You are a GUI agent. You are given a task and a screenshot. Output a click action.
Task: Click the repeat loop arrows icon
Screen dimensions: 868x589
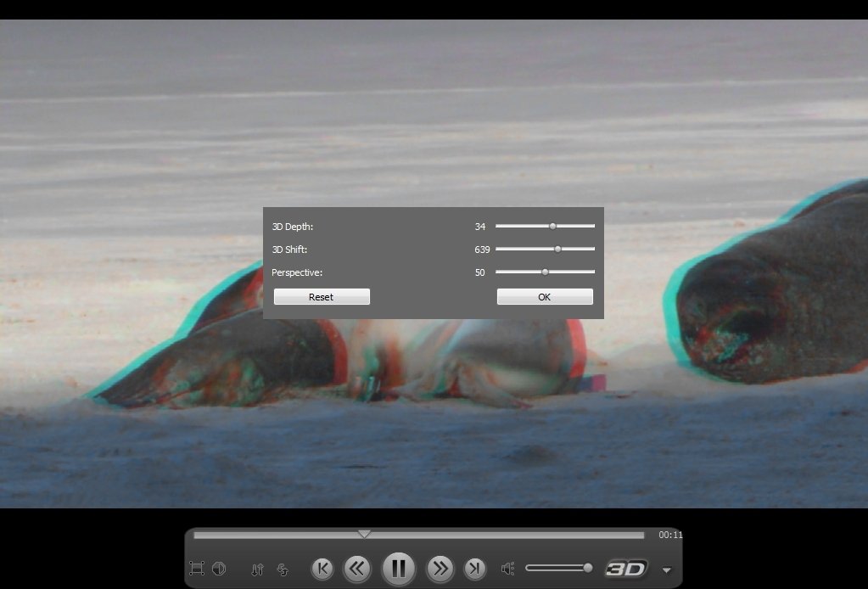[x=283, y=569]
